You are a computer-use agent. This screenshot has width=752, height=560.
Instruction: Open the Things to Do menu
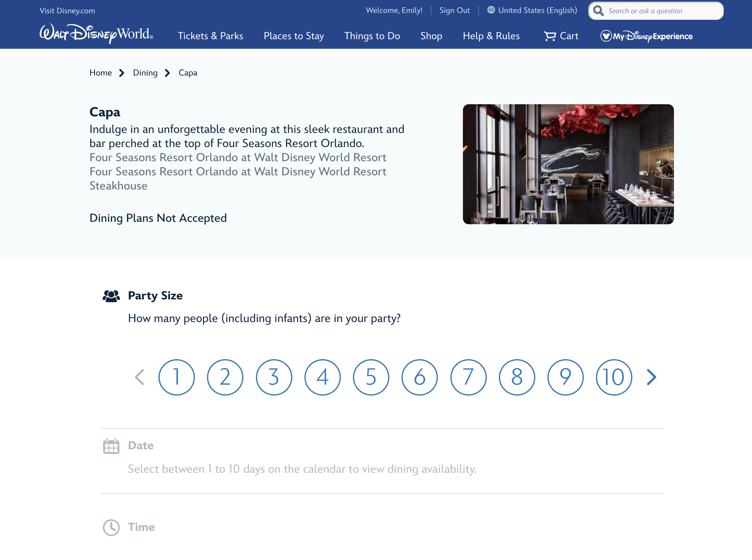372,36
